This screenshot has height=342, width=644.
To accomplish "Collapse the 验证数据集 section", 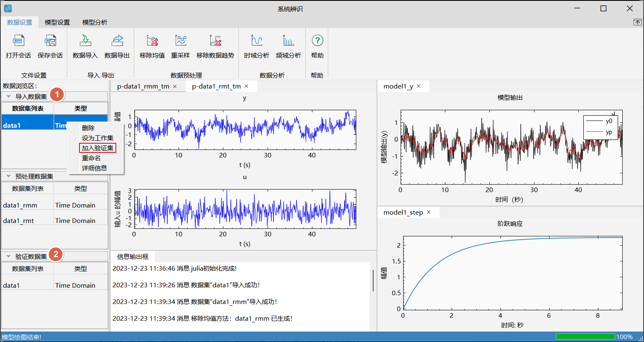I will (x=8, y=256).
